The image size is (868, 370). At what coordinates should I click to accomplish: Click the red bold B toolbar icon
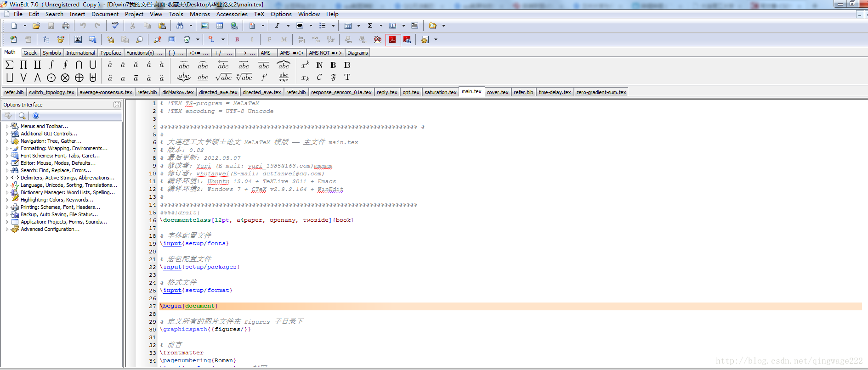tap(237, 39)
